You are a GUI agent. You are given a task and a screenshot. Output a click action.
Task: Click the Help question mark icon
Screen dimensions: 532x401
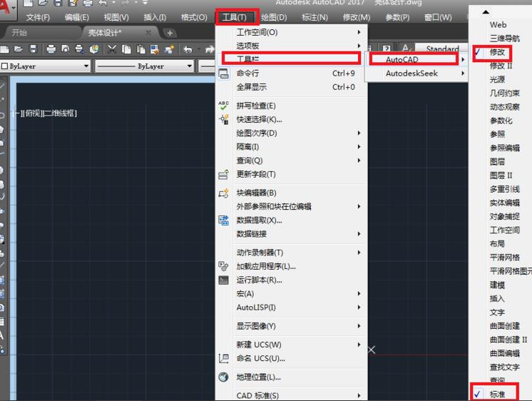pyautogui.click(x=387, y=49)
